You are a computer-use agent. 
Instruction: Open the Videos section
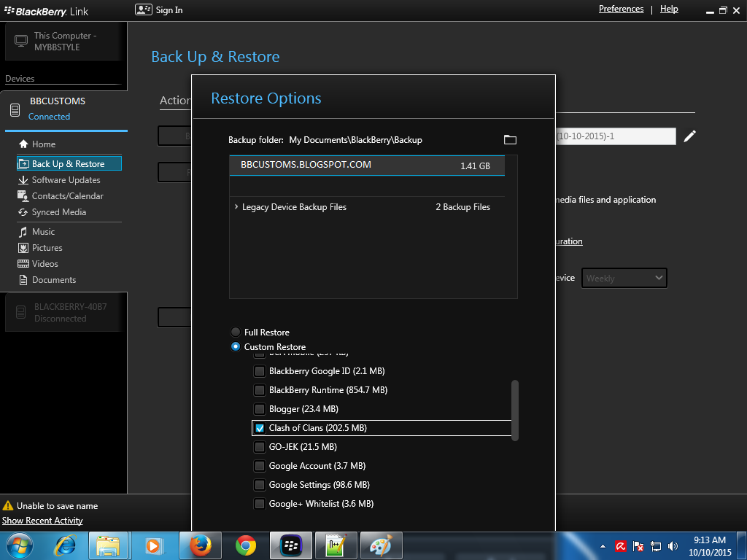pyautogui.click(x=44, y=264)
